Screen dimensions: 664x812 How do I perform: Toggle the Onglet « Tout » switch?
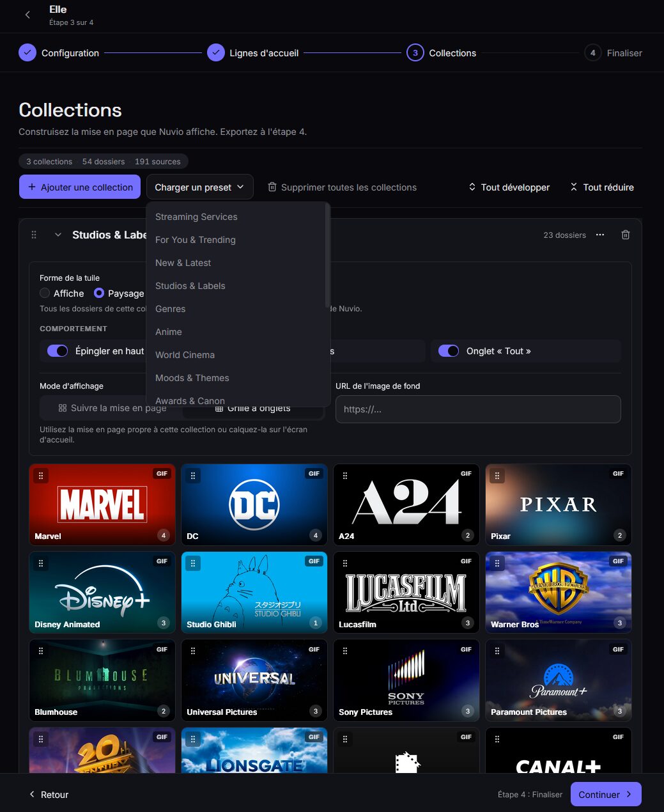click(x=449, y=351)
